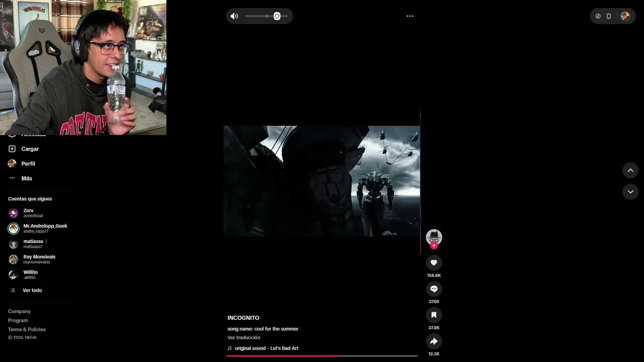The height and width of the screenshot is (362, 644).
Task: Click the Perfil avatar icon in the sidebar
Action: pos(12,163)
